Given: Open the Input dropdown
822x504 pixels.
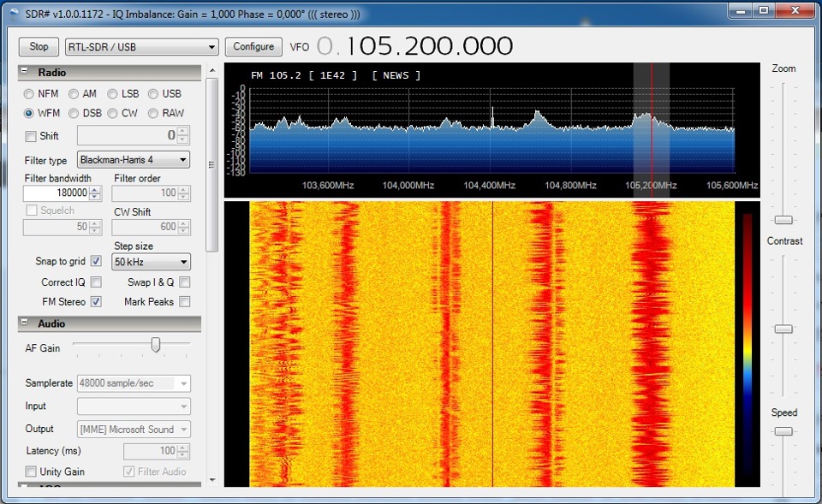Looking at the screenshot, I should tap(134, 406).
